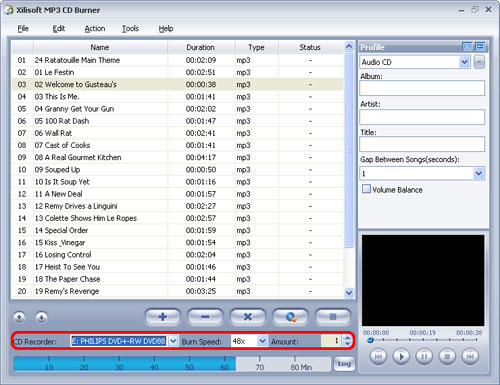The image size is (500, 385).
Task: Open the File menu
Action: point(23,29)
